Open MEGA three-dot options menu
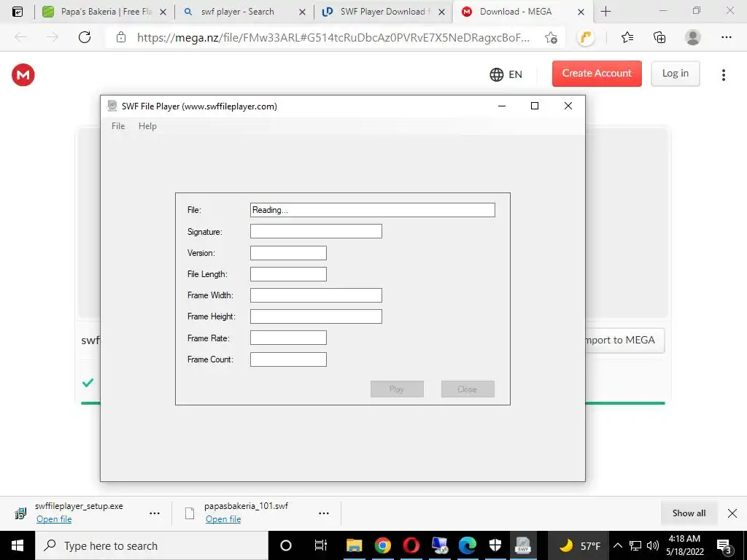The width and height of the screenshot is (747, 560). (724, 75)
